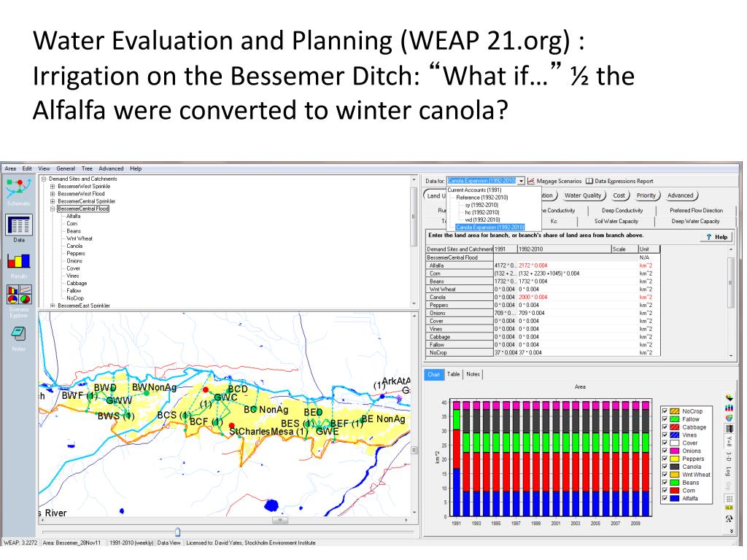Toggle the 3-D chart option

pos(729,456)
